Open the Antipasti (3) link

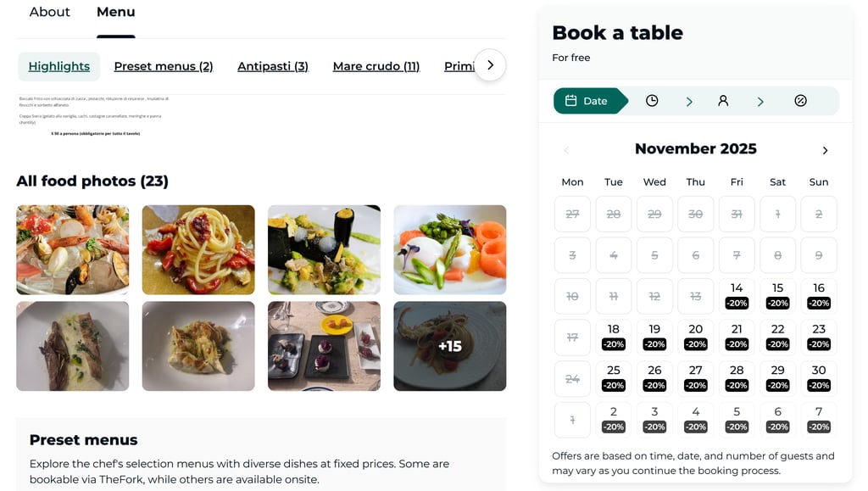point(273,65)
